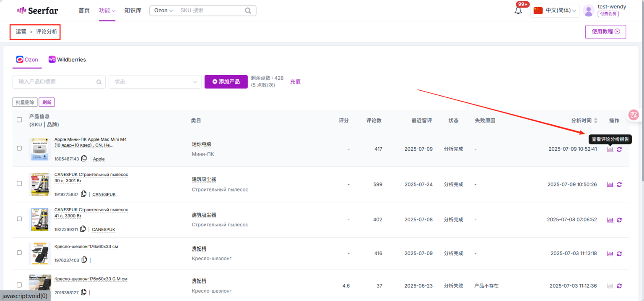The image size is (644, 301).
Task: View review analysis report for Apple Mac Mini M4
Action: pos(610,149)
